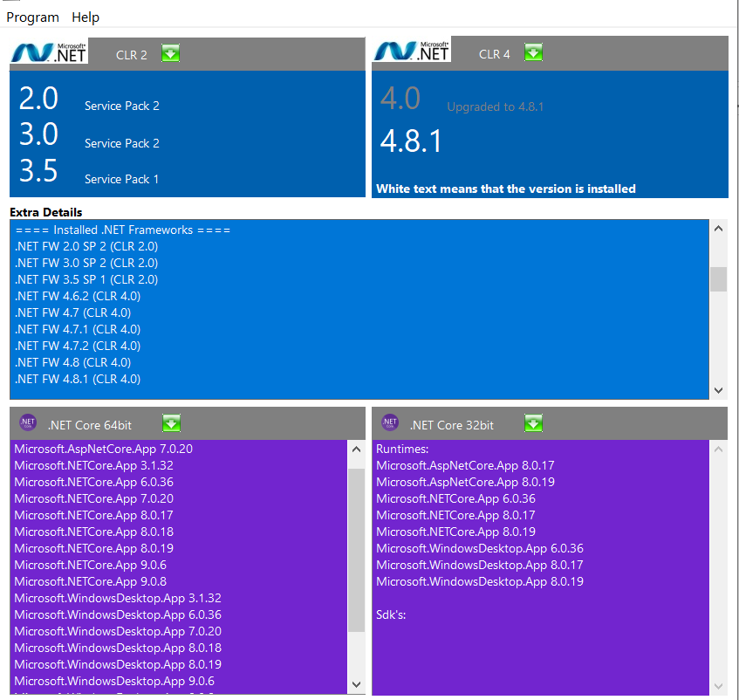
Task: Click the up arrow of the Extra Details scrollbar
Action: coord(718,228)
